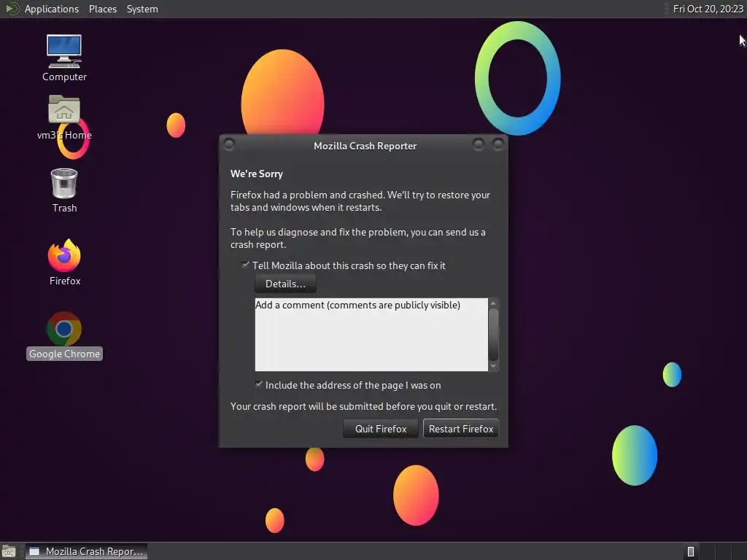Image resolution: width=747 pixels, height=560 pixels.
Task: Uncheck Tell Mozilla about this crash
Action: point(245,265)
